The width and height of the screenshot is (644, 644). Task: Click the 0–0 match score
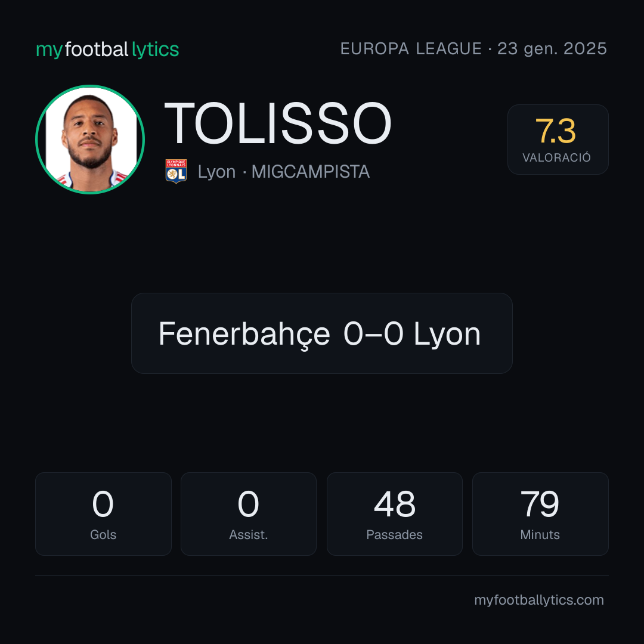pyautogui.click(x=373, y=333)
